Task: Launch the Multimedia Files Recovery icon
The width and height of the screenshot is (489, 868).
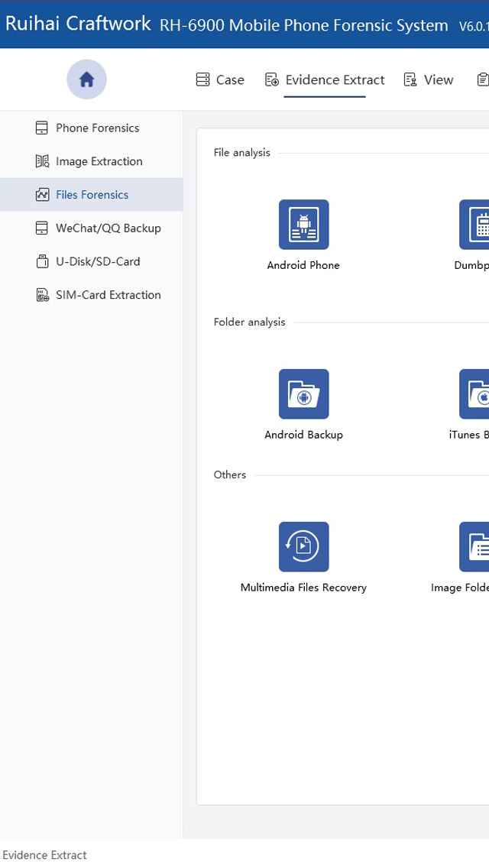Action: (x=303, y=547)
